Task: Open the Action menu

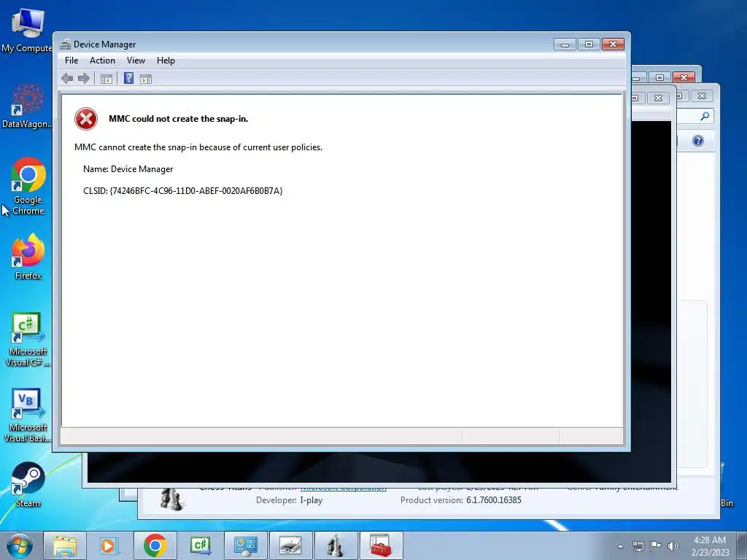Action: tap(102, 61)
